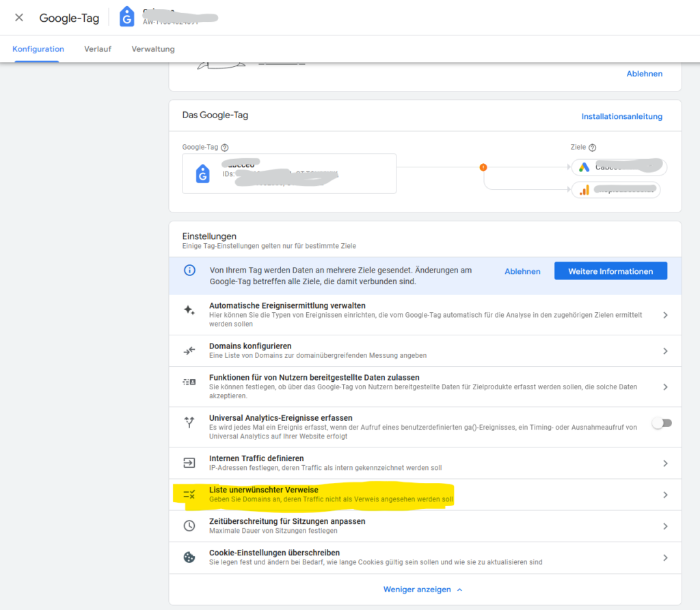The width and height of the screenshot is (700, 610).
Task: Select the Google Analytics destination chip
Action: click(616, 190)
